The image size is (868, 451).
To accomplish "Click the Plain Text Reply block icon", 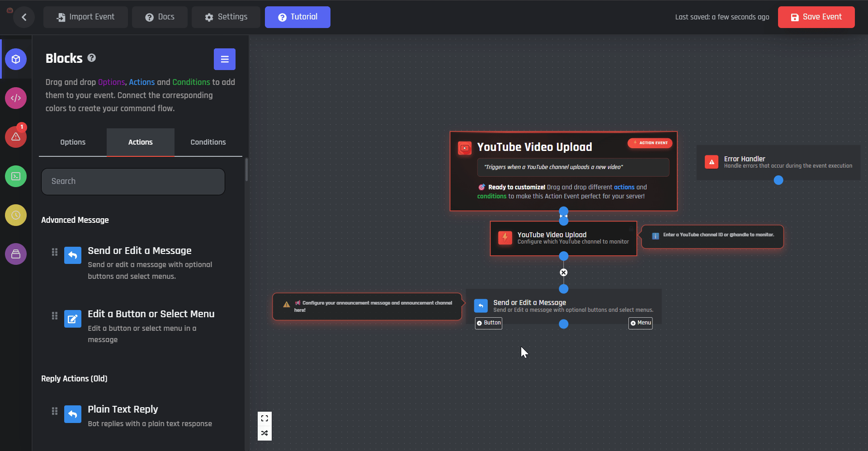I will pos(73,414).
